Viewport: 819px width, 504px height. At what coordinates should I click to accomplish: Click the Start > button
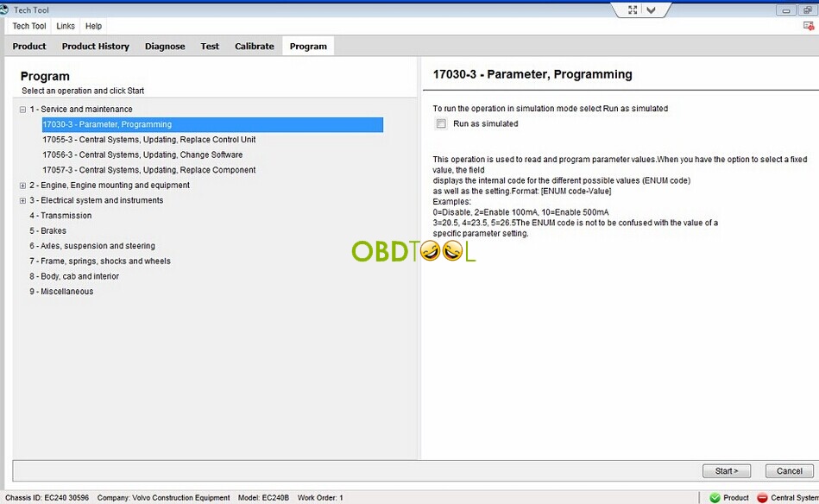point(727,471)
